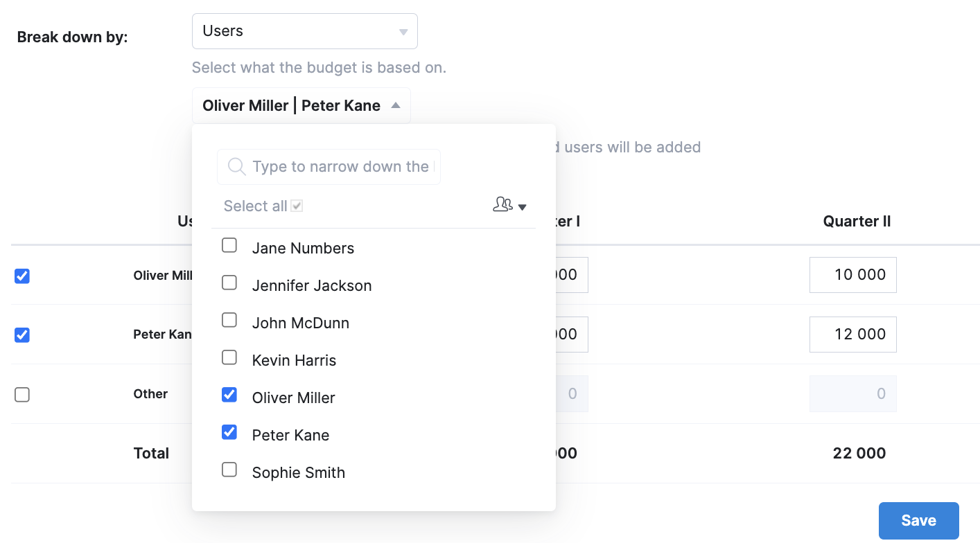Image resolution: width=980 pixels, height=543 pixels.
Task: Uncheck the Oliver Miller table row checkbox
Action: (22, 276)
